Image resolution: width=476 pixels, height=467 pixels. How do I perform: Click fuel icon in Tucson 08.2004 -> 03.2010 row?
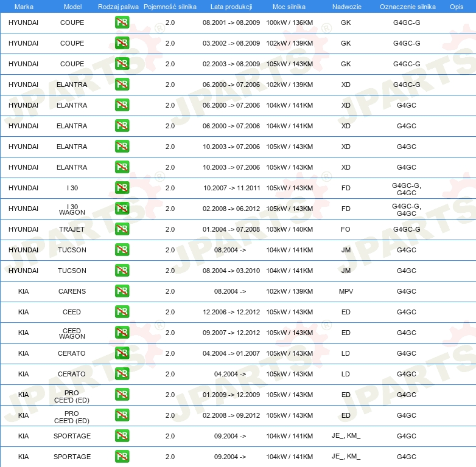tap(122, 271)
